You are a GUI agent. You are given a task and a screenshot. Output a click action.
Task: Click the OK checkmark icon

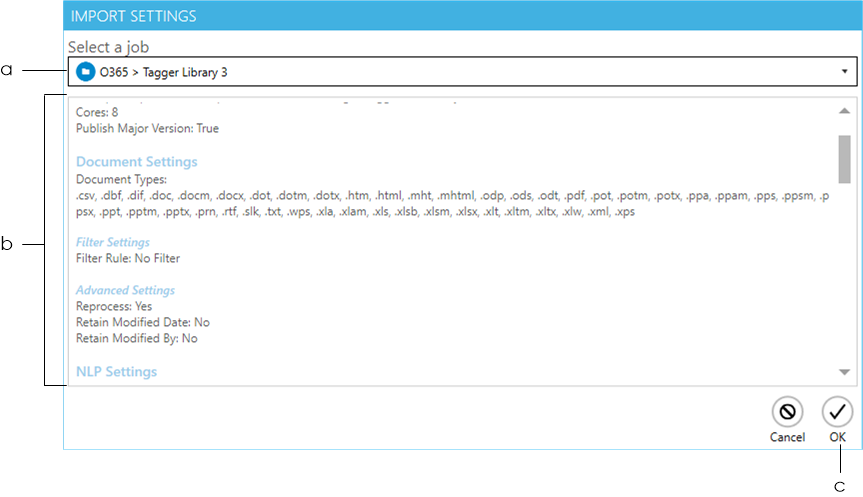click(x=837, y=411)
